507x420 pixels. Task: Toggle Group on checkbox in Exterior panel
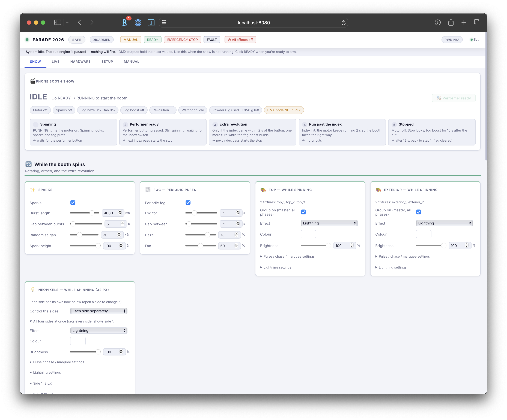pos(419,212)
